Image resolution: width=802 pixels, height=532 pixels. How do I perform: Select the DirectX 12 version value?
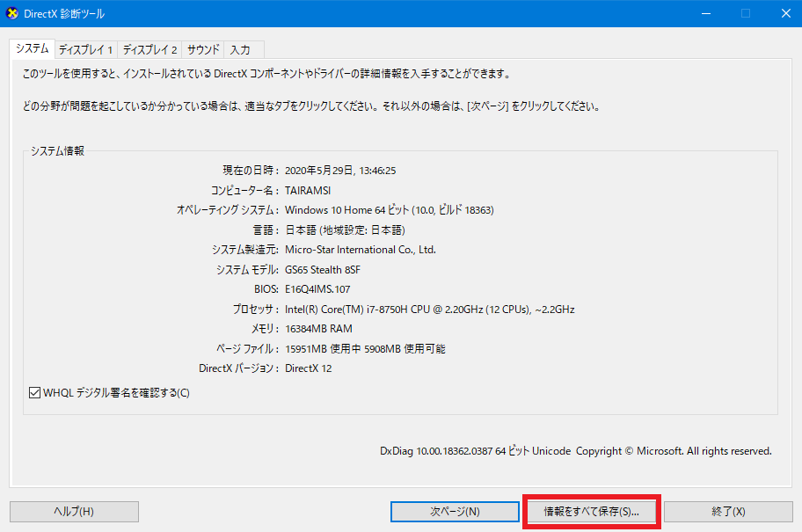(309, 368)
